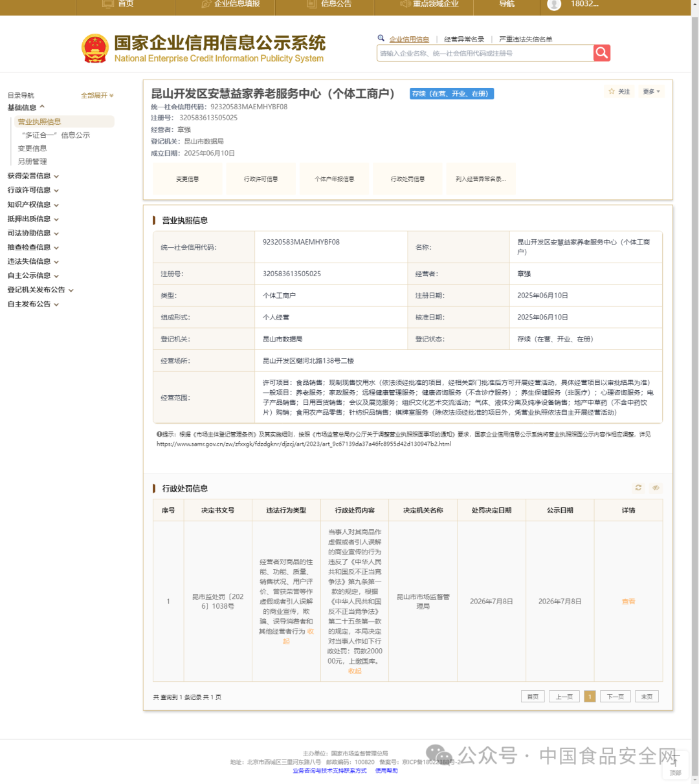The width and height of the screenshot is (699, 784).
Task: Expand 自主公示信息 in the sidebar
Action: pyautogui.click(x=33, y=276)
